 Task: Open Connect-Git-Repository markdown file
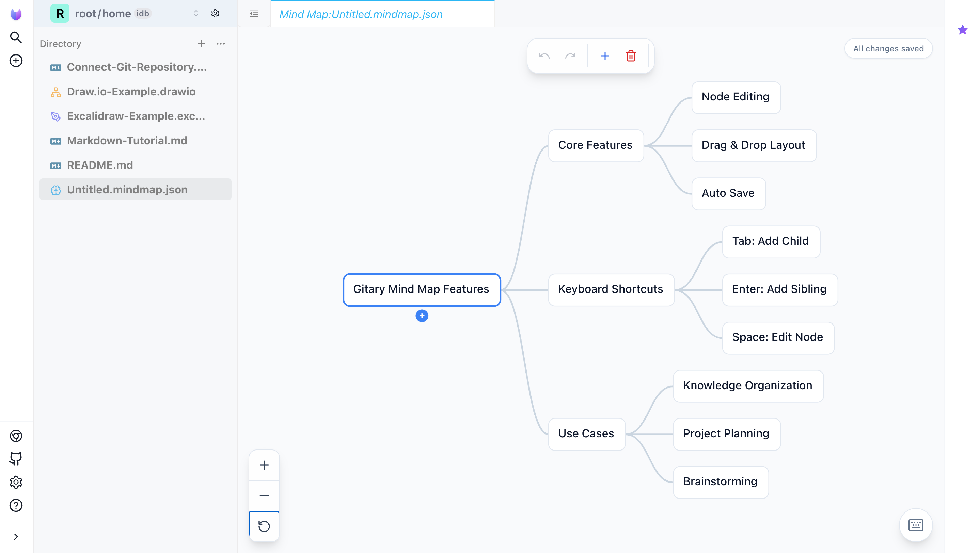[x=136, y=67]
